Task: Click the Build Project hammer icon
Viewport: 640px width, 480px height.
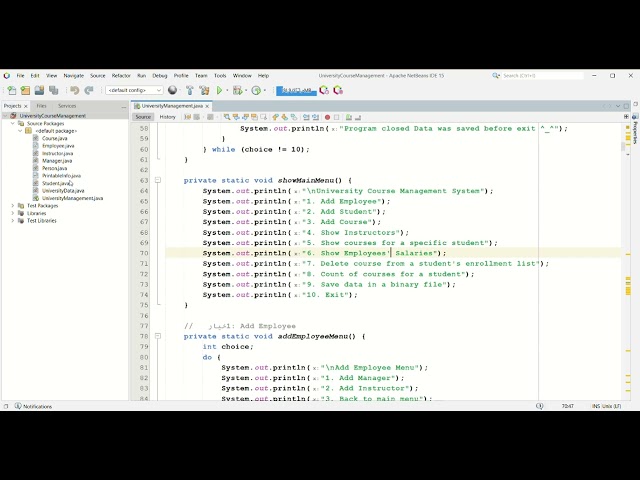Action: coord(190,90)
